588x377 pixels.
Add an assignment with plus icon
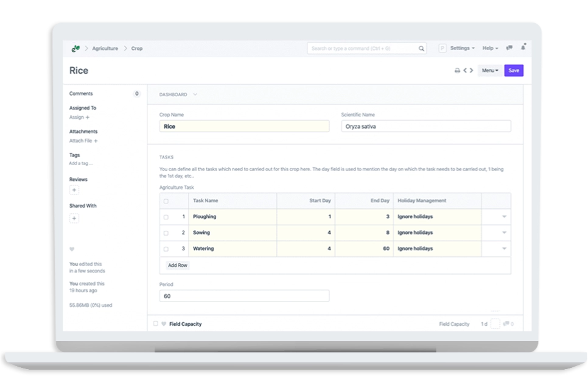[88, 118]
